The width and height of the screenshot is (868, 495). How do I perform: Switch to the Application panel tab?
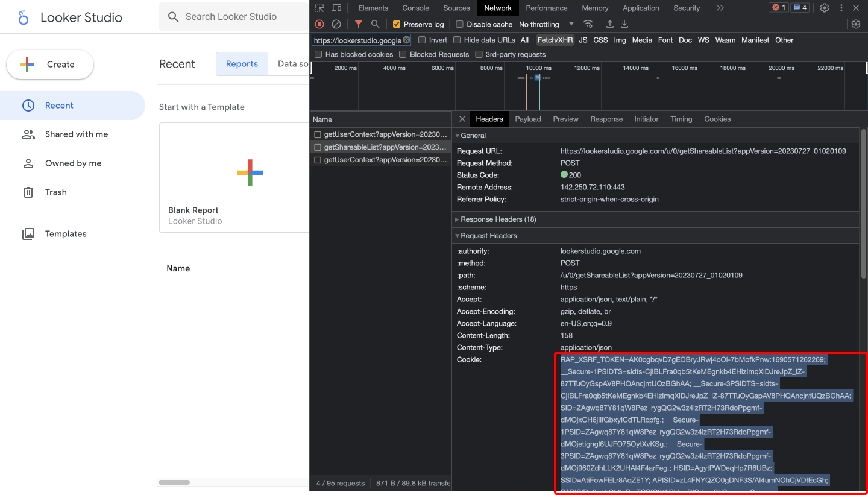(641, 8)
